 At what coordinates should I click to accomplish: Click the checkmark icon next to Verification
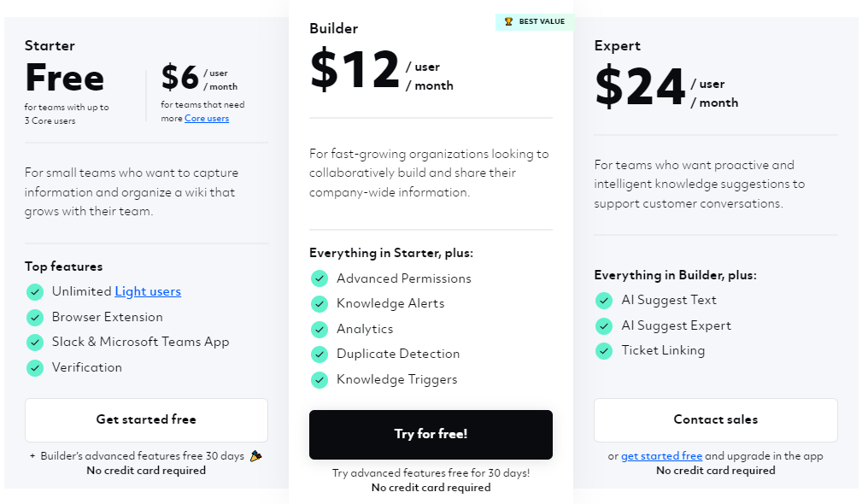coord(35,367)
